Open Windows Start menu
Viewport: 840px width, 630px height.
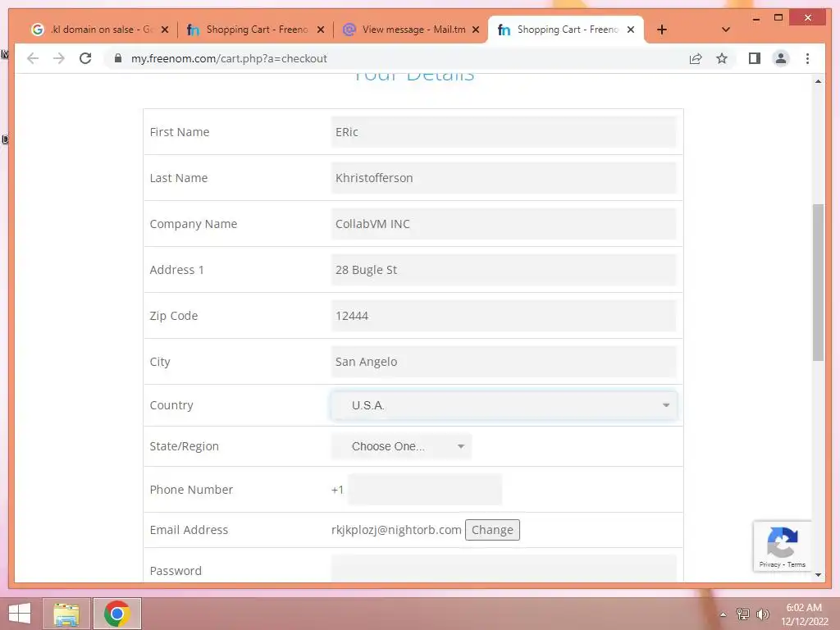[x=20, y=614]
